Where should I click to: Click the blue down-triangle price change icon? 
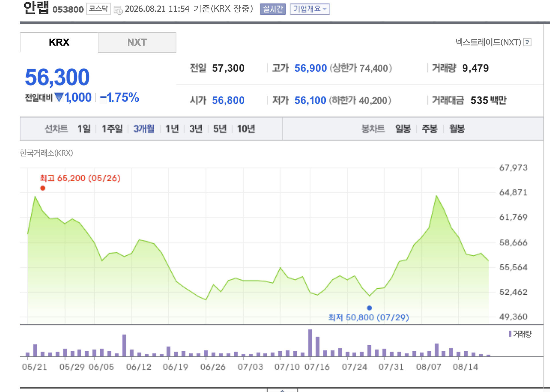[x=59, y=97]
